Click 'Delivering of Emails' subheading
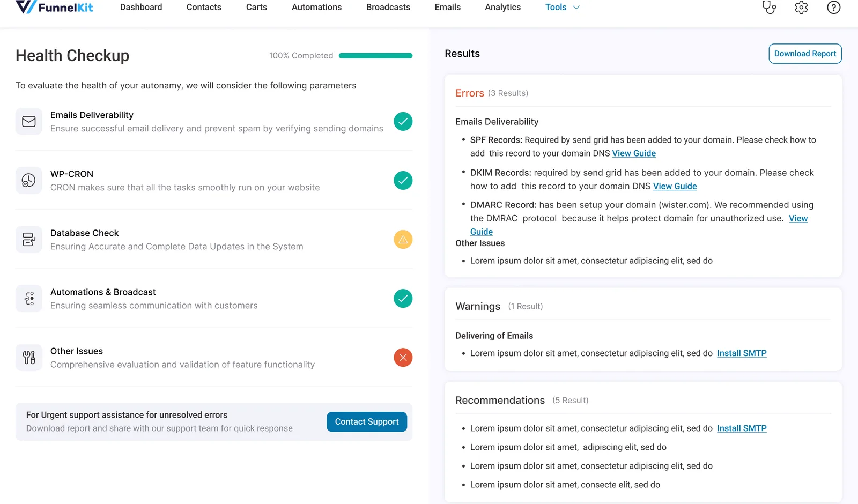 tap(494, 336)
